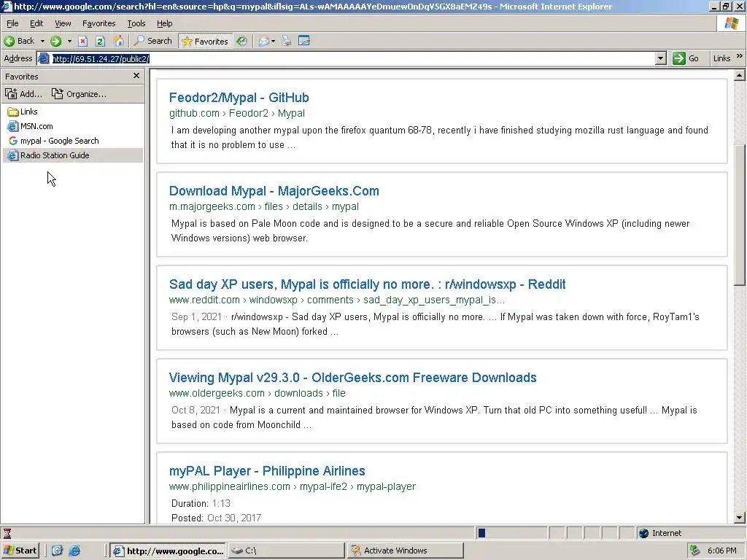This screenshot has width=747, height=560.
Task: Go forward with the green Forward arrow
Action: (55, 41)
